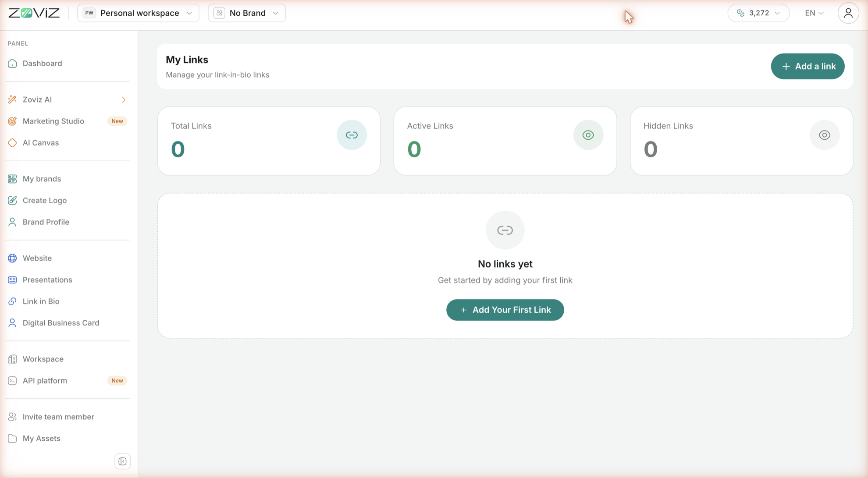Open the user account avatar icon
Image resolution: width=868 pixels, height=478 pixels.
pyautogui.click(x=848, y=13)
